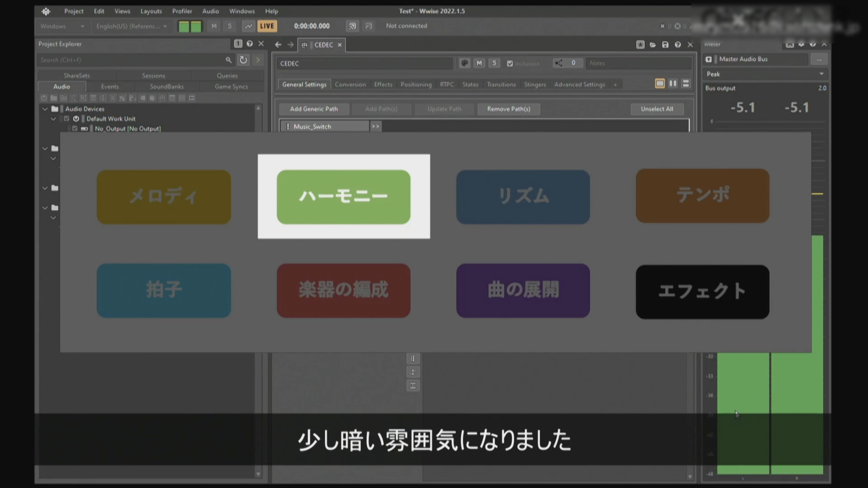Click the Notes input field
This screenshot has height=488, width=868.
tap(638, 63)
